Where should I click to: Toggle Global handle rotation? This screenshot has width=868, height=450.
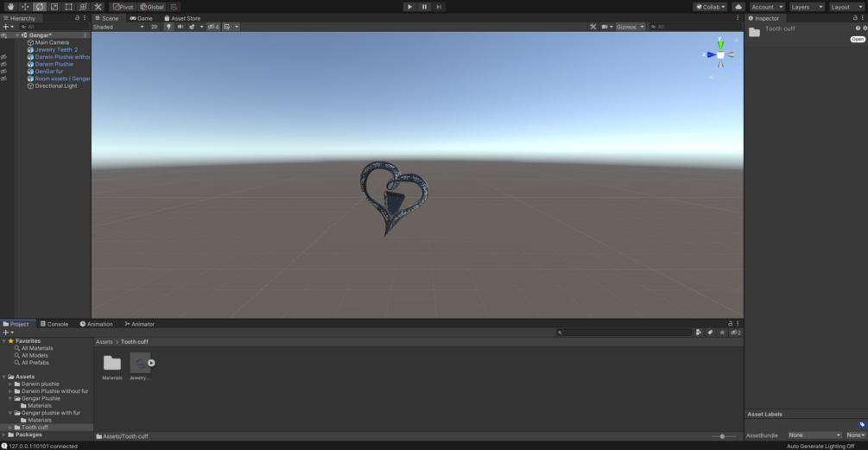152,7
